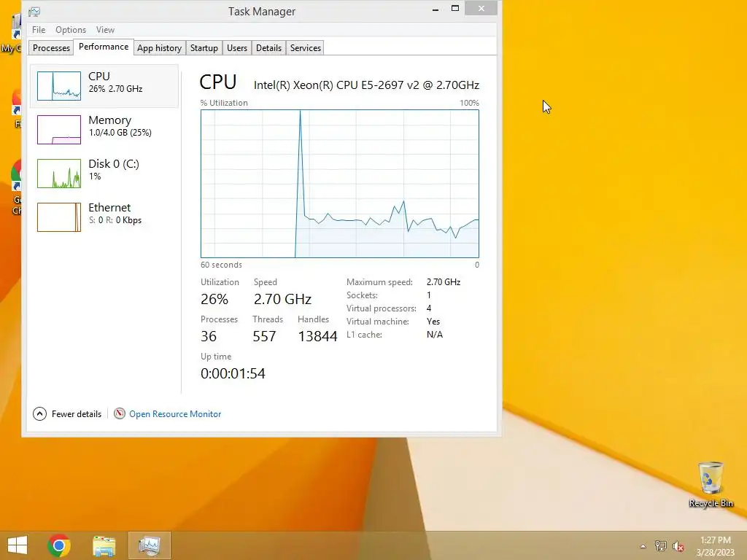Select the Recycle Bin desktop icon
Image resolution: width=747 pixels, height=560 pixels.
click(711, 485)
